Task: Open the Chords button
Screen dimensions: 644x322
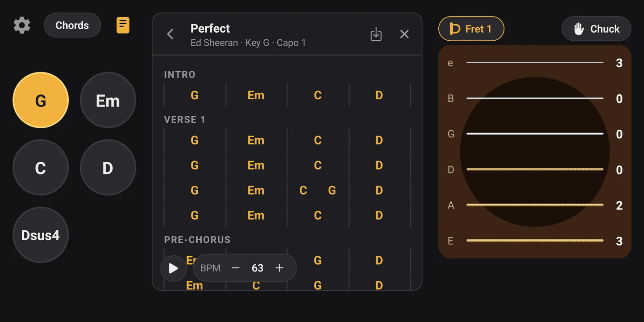Action: 72,25
